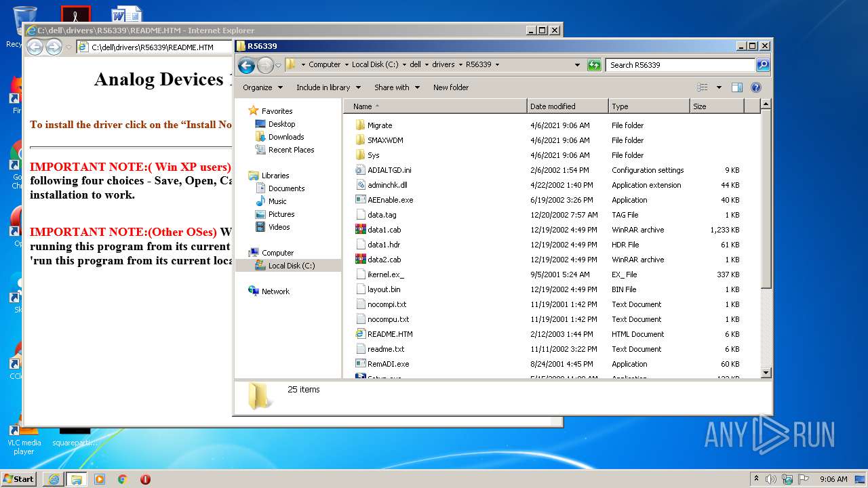Click file list scrollbar down arrow

766,372
